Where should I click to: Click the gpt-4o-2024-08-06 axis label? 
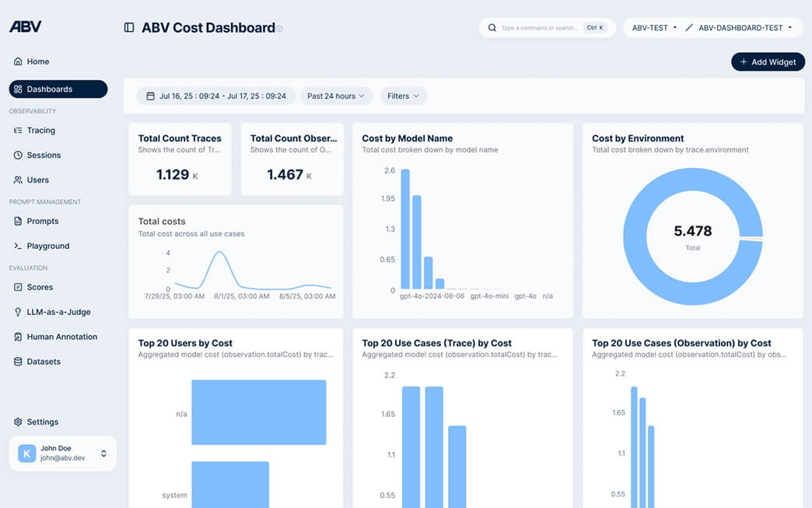tap(432, 296)
